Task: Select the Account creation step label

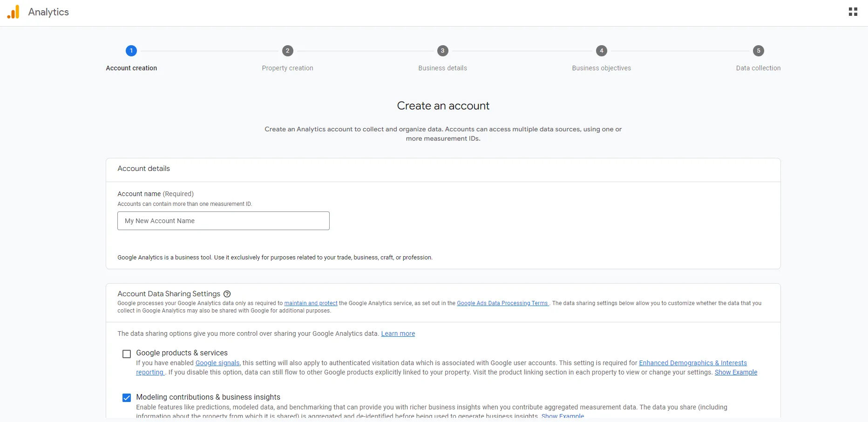Action: pos(131,68)
